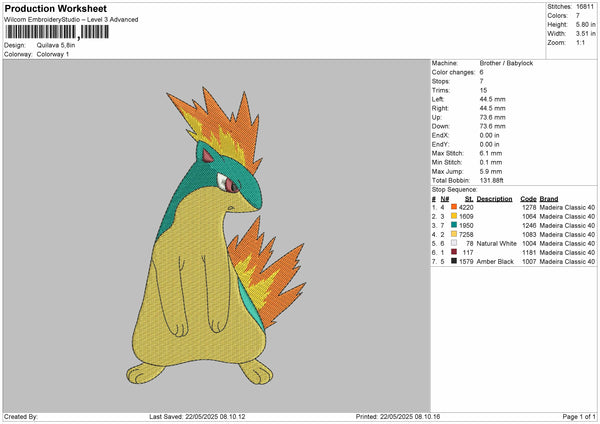This screenshot has width=600, height=424.
Task: Click the design name 'Quilava 5,8in'
Action: point(56,45)
